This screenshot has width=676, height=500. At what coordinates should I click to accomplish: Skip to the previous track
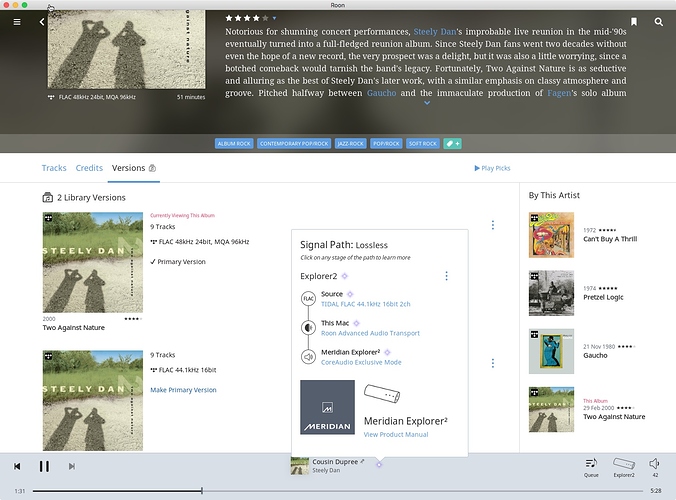pos(17,466)
